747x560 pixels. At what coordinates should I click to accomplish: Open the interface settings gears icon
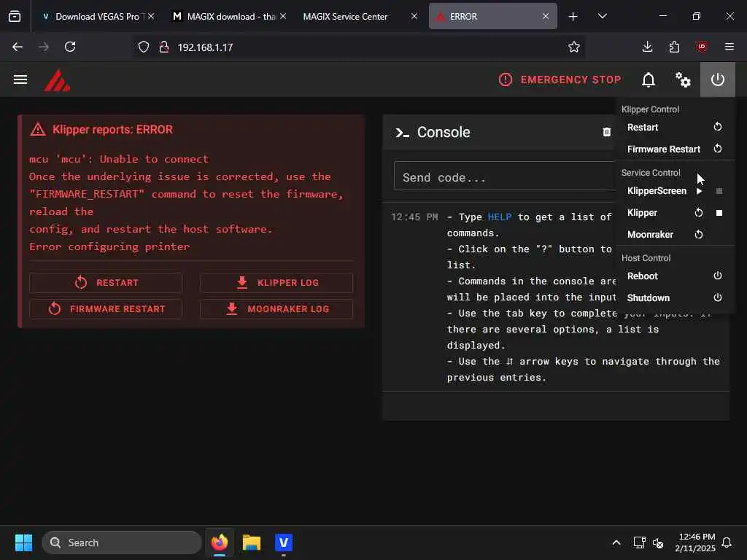click(x=683, y=79)
